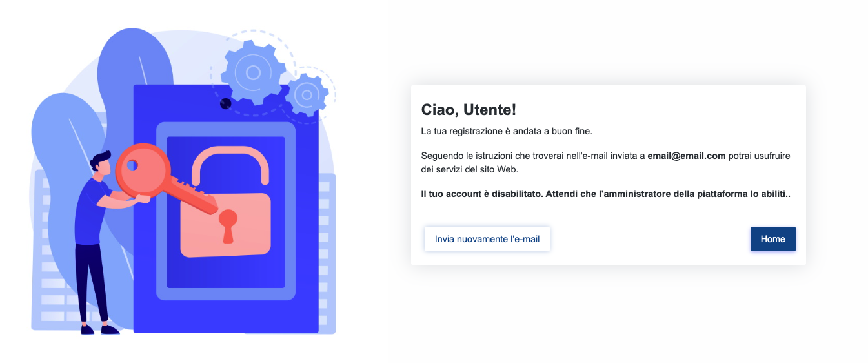Go to Home with the blue button
This screenshot has height=363, width=868.
pyautogui.click(x=772, y=239)
